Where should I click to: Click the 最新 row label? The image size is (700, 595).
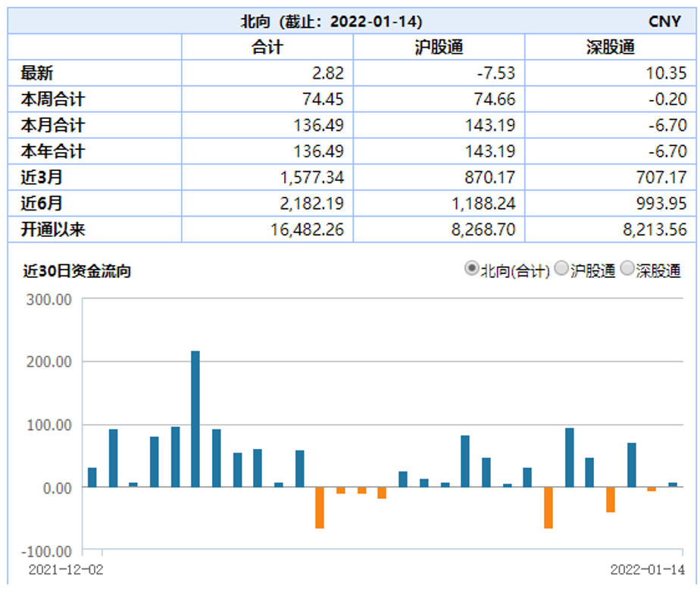[x=36, y=73]
